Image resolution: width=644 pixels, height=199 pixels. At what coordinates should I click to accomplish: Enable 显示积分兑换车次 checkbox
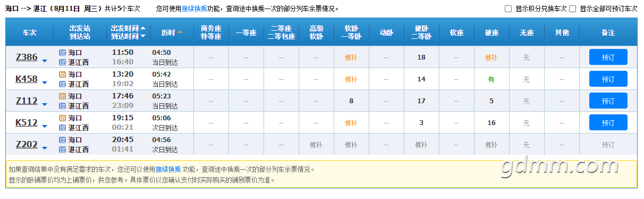coord(508,9)
